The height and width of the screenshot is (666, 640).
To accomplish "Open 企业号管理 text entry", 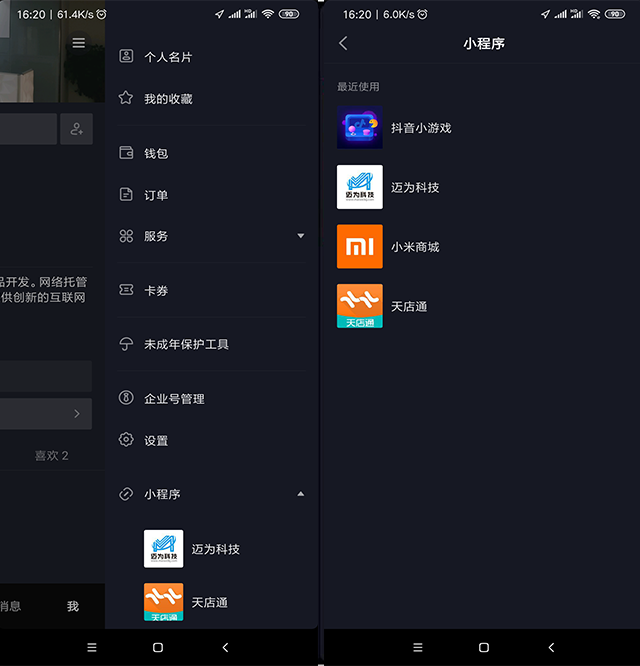I will click(x=174, y=399).
